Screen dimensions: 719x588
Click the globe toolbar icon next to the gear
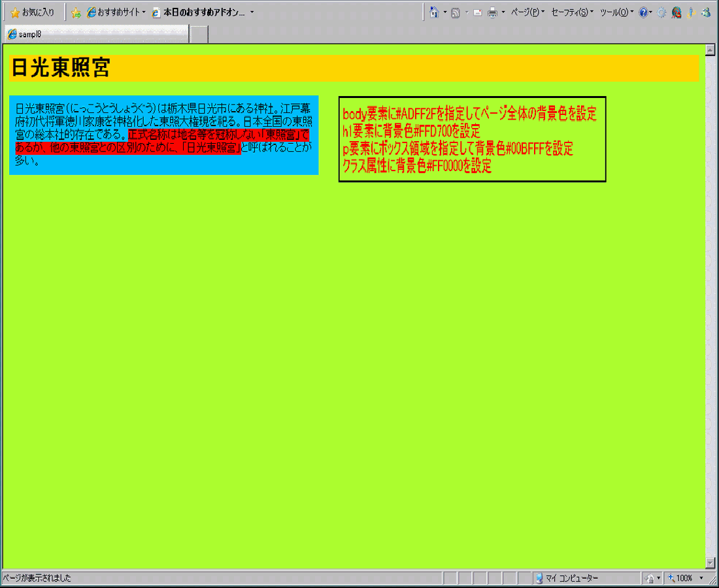(x=676, y=13)
